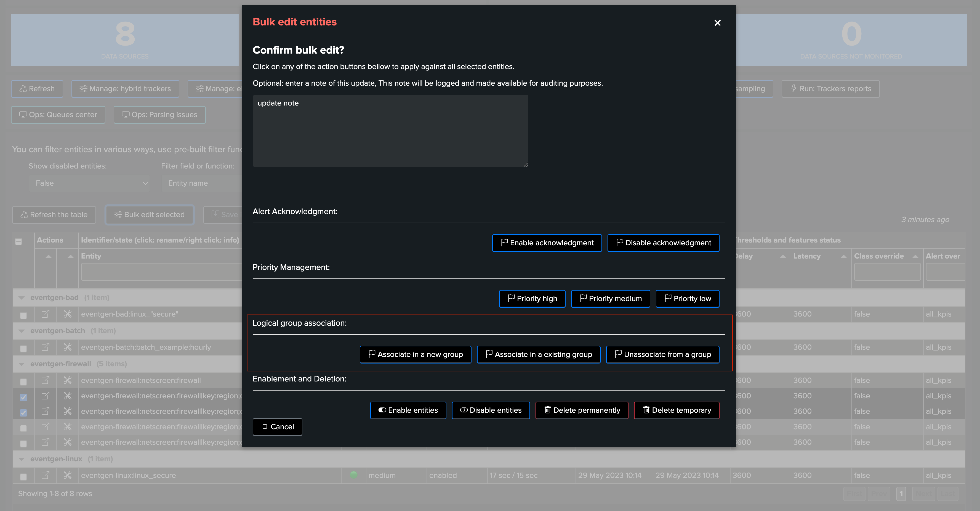Viewport: 980px width, 511px height.
Task: Click wrench icon on eventgen-batch:batch_example:hourly row
Action: [67, 347]
